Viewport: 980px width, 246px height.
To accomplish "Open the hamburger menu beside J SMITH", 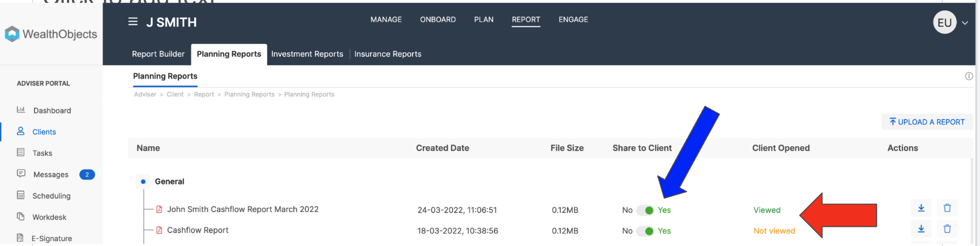I will pos(133,22).
